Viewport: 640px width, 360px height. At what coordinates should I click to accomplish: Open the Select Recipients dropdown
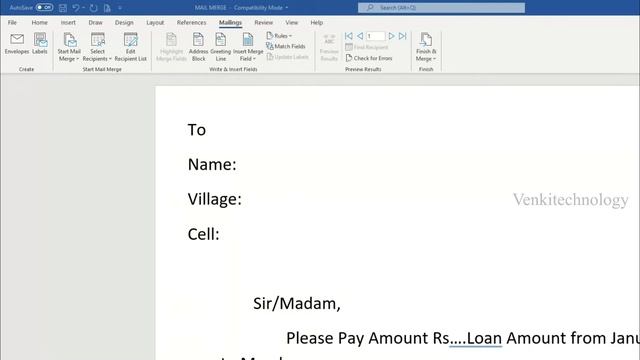97,47
